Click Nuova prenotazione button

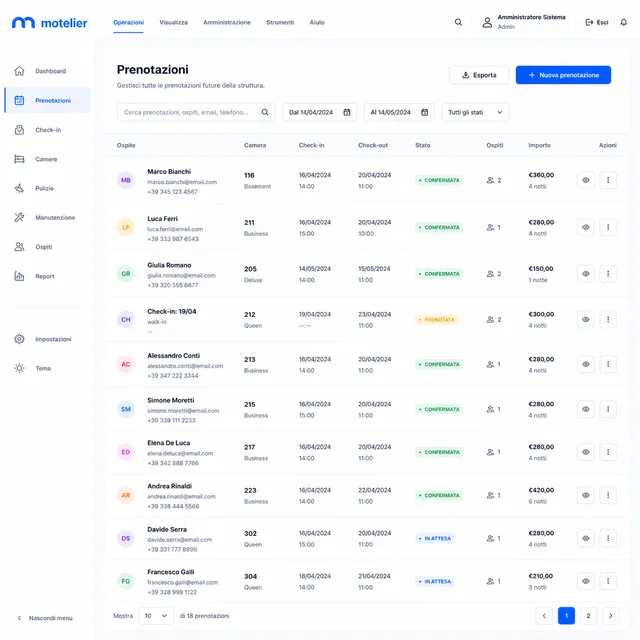click(x=563, y=75)
